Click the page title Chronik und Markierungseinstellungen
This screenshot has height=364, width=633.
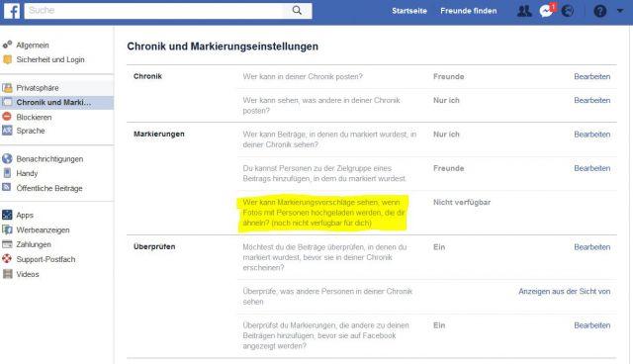click(223, 46)
